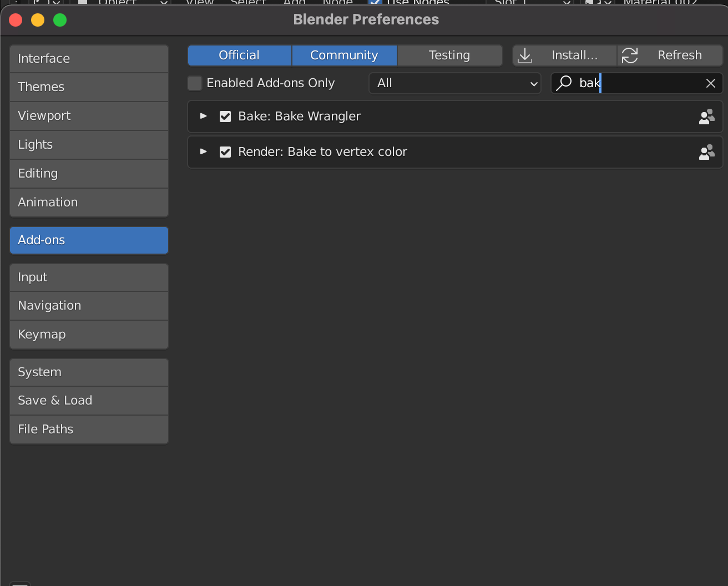
Task: Open the Viewport preferences section
Action: [x=89, y=116]
